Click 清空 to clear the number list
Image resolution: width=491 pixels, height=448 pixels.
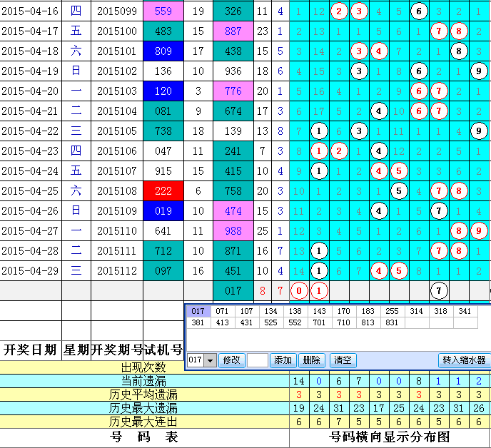pyautogui.click(x=342, y=360)
